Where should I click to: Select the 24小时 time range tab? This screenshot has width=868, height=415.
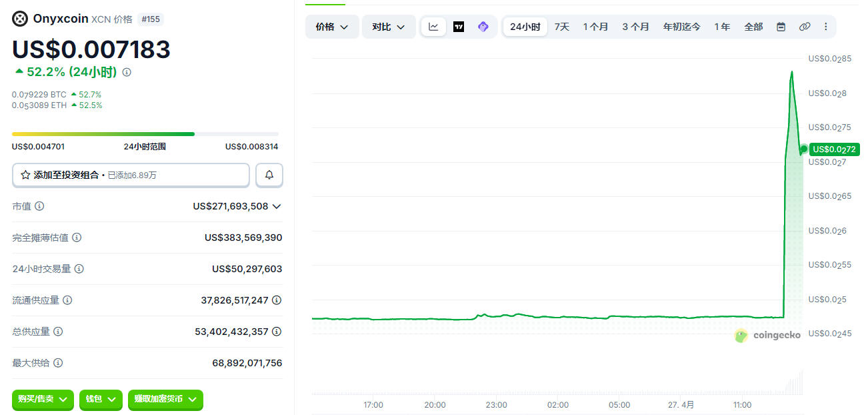(525, 27)
